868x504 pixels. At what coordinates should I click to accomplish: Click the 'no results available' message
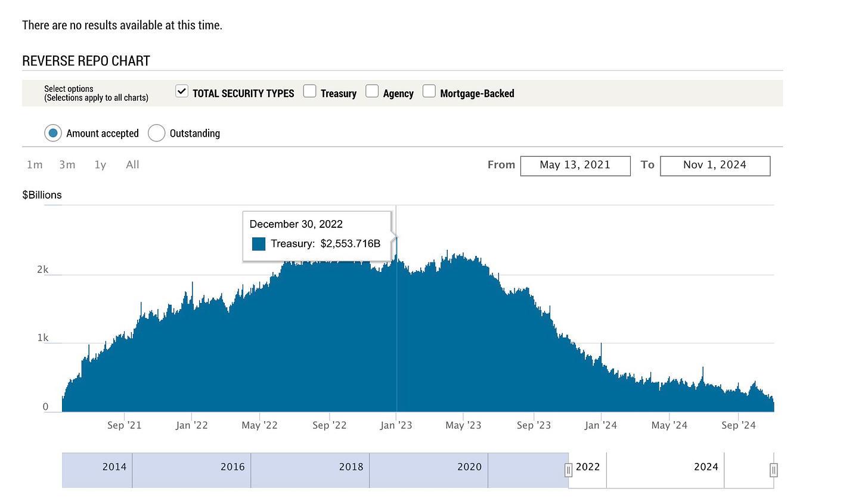(122, 25)
